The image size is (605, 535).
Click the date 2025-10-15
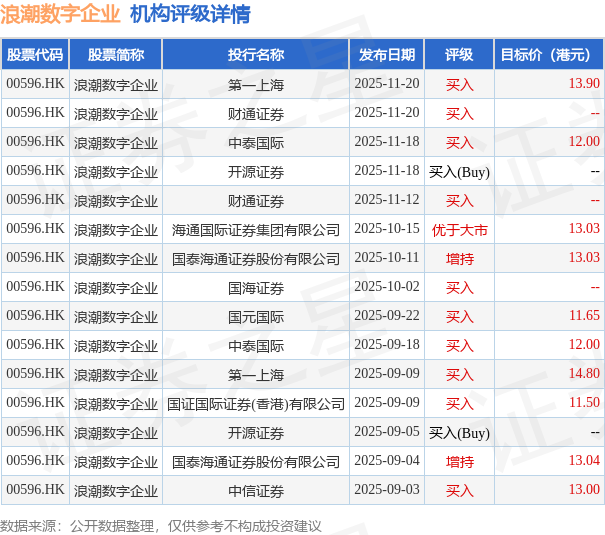(x=387, y=228)
